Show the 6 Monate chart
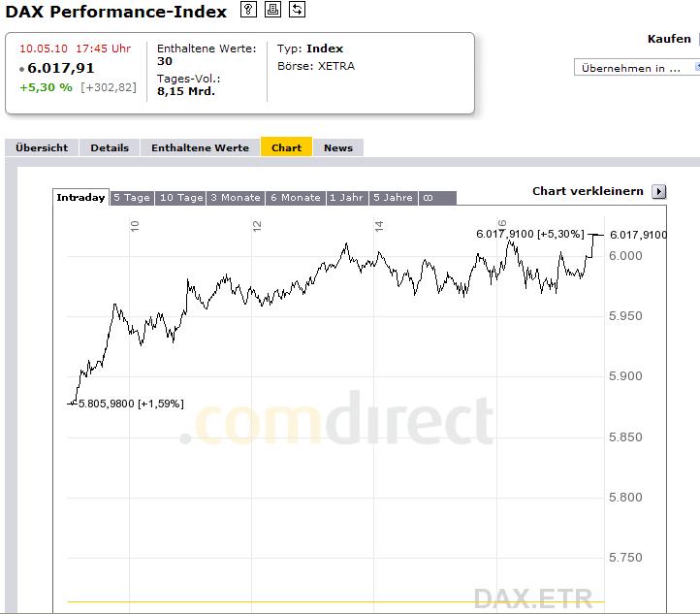 click(x=295, y=198)
